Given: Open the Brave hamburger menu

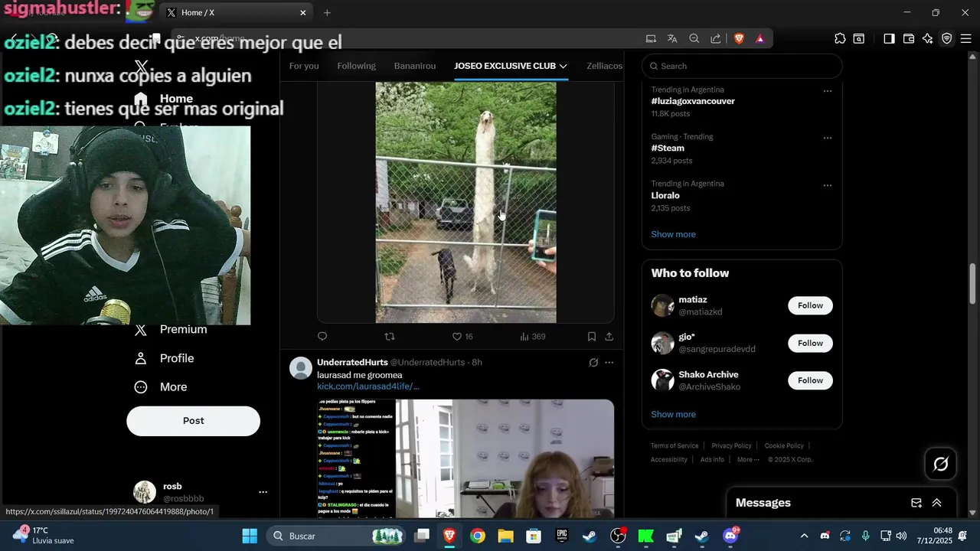Looking at the screenshot, I should 966,38.
